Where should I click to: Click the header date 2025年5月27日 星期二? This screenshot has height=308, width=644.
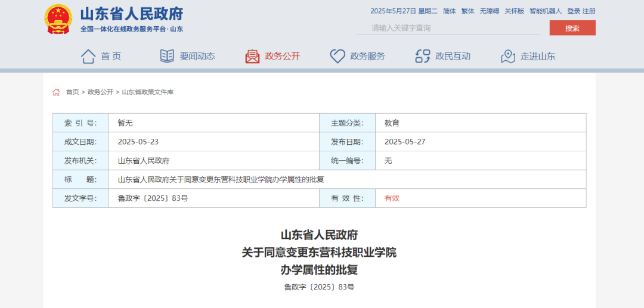404,11
